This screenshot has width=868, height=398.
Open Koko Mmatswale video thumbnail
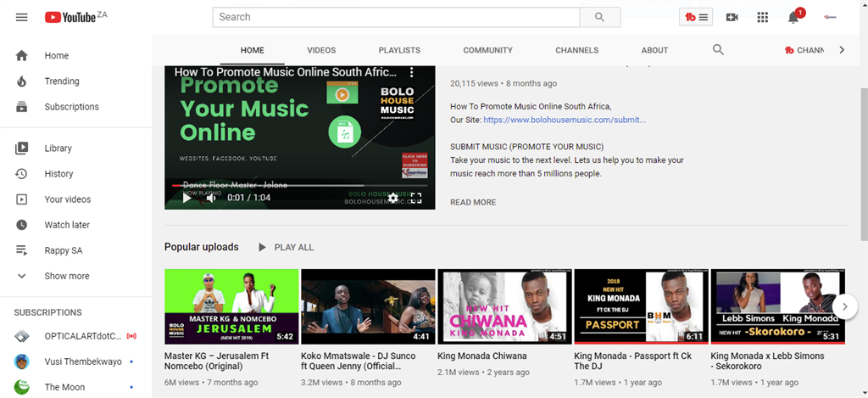[x=368, y=306]
